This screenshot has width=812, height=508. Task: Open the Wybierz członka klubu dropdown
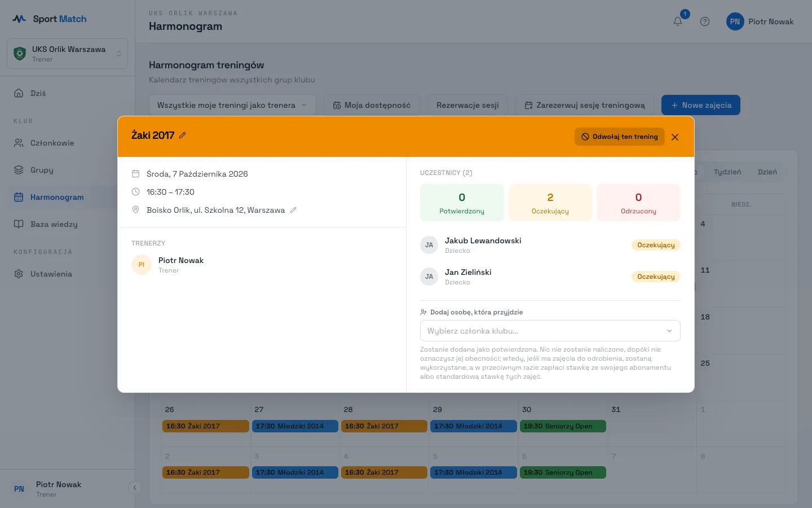(x=550, y=331)
